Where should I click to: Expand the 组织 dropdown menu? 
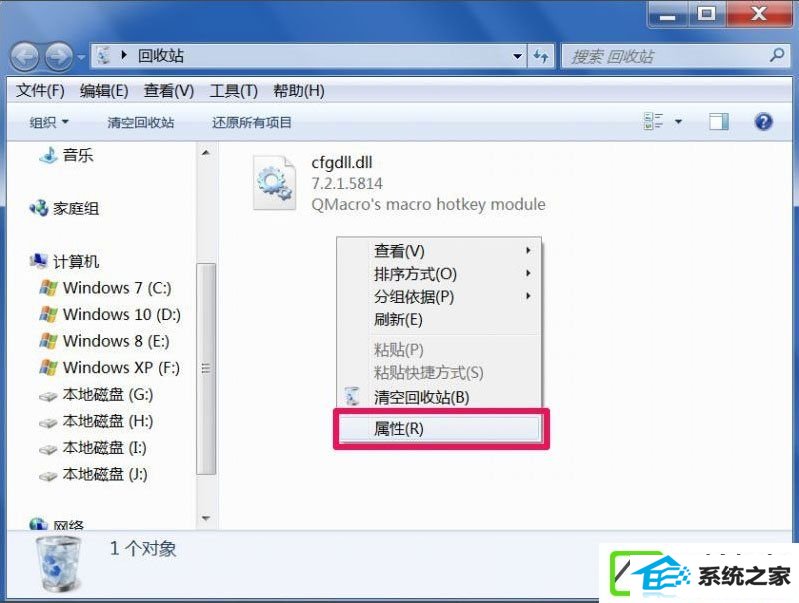click(x=49, y=122)
